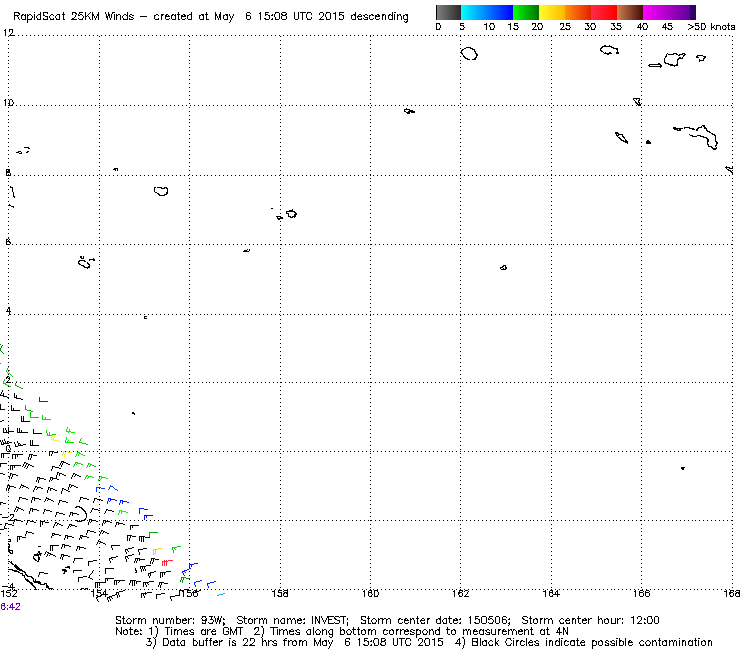
Task: Click the single red wind barb
Action: point(167,562)
